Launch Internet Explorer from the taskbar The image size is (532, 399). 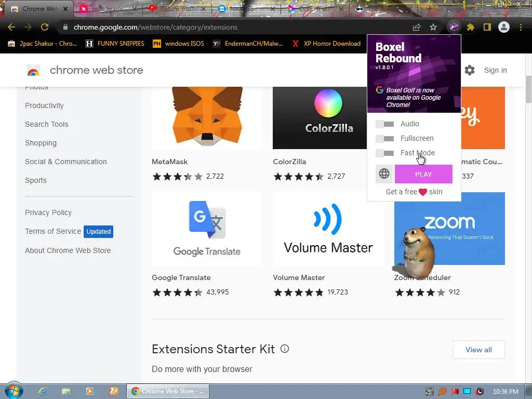click(42, 391)
